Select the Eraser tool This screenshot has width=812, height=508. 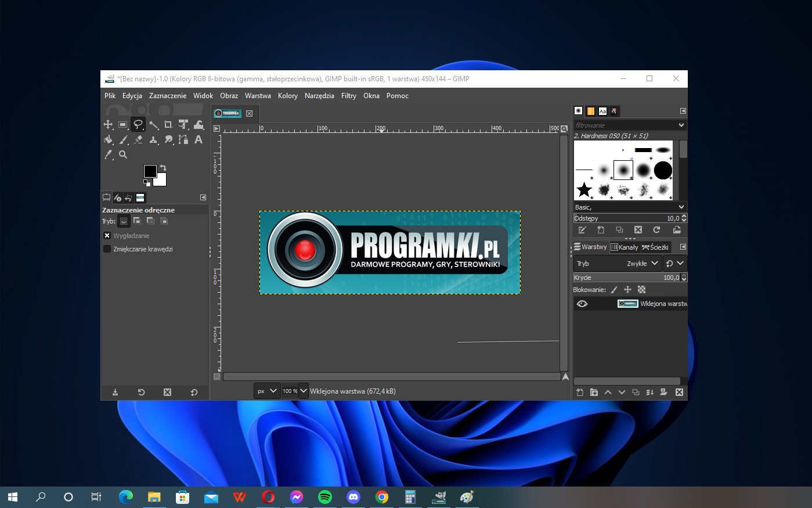138,139
